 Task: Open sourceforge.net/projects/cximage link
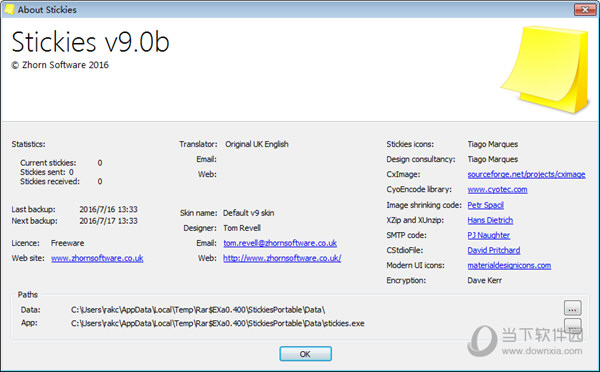526,175
